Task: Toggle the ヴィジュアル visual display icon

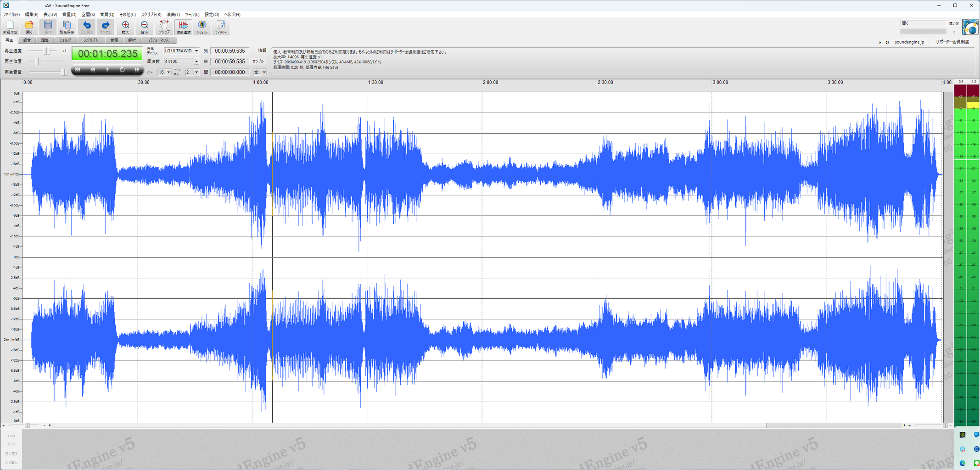Action: click(x=202, y=27)
